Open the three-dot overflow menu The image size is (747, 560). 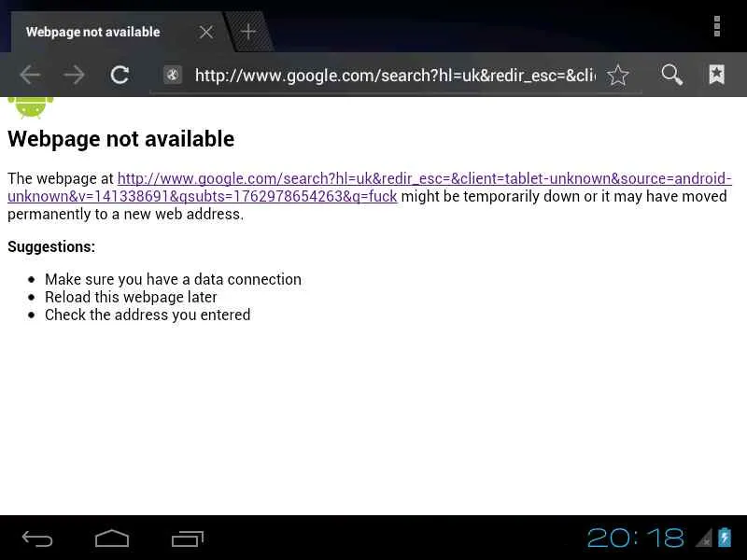pos(716,26)
